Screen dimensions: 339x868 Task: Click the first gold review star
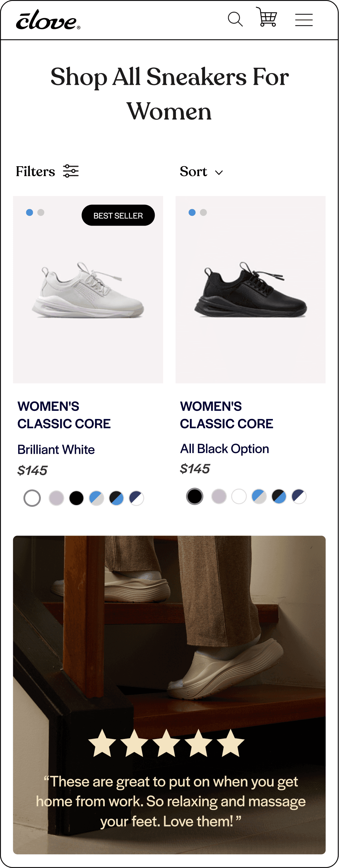click(x=102, y=743)
